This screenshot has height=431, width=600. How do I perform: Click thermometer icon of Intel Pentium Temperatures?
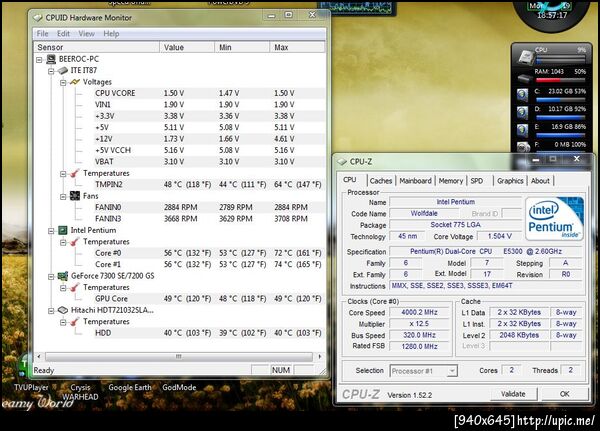75,242
